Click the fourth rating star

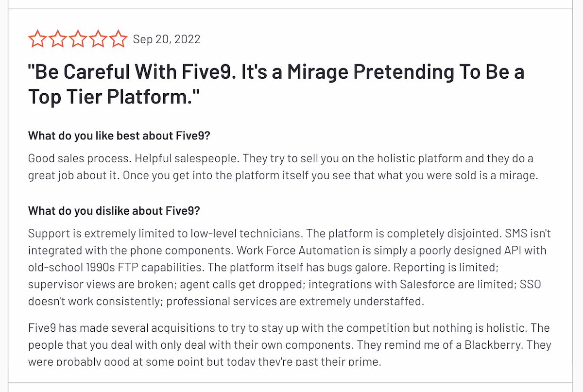coord(98,39)
